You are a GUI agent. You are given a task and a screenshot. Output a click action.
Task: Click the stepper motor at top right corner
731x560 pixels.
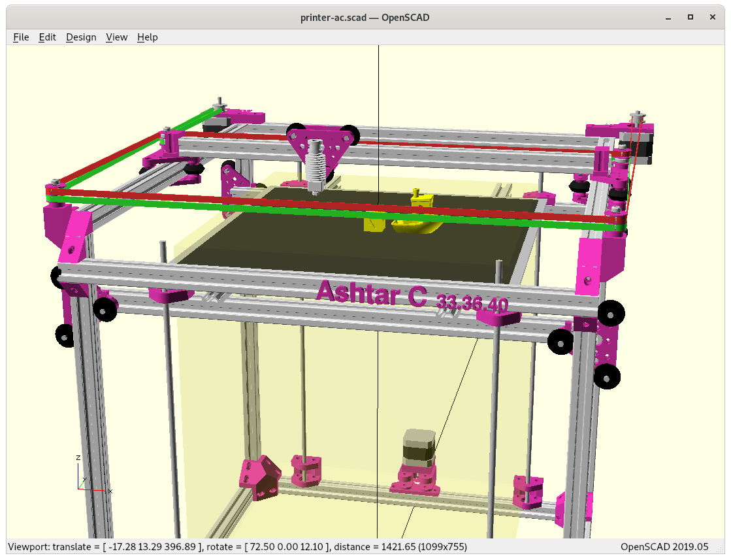pyautogui.click(x=637, y=144)
